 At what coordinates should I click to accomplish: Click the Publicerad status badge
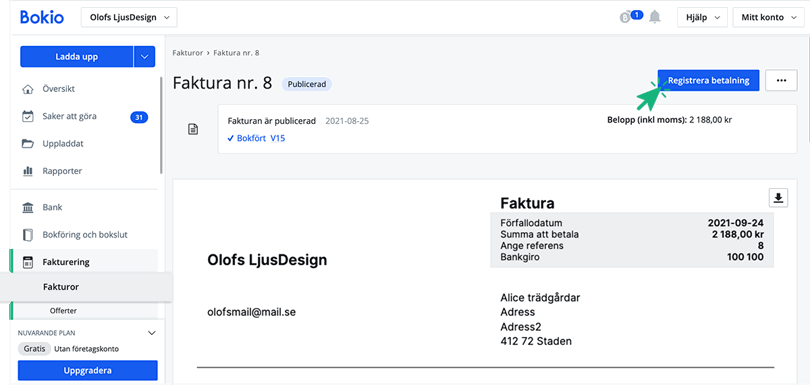pos(307,84)
